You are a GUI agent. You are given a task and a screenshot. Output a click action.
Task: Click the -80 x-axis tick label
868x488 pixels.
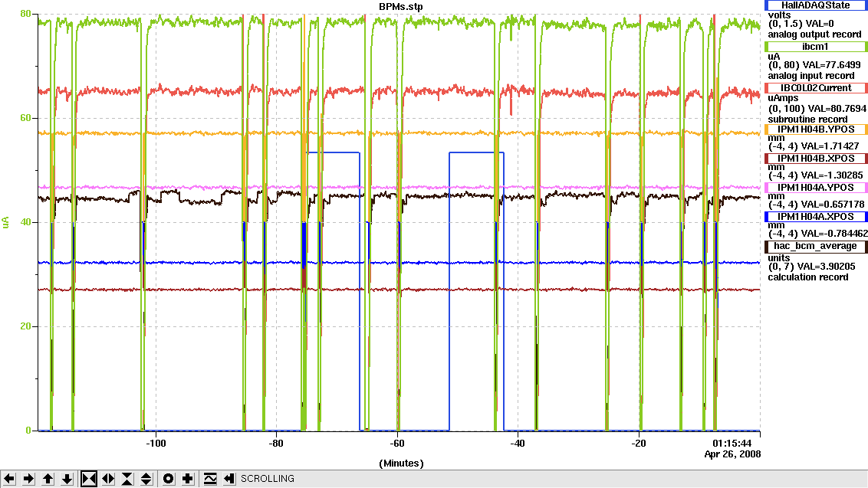pos(276,444)
